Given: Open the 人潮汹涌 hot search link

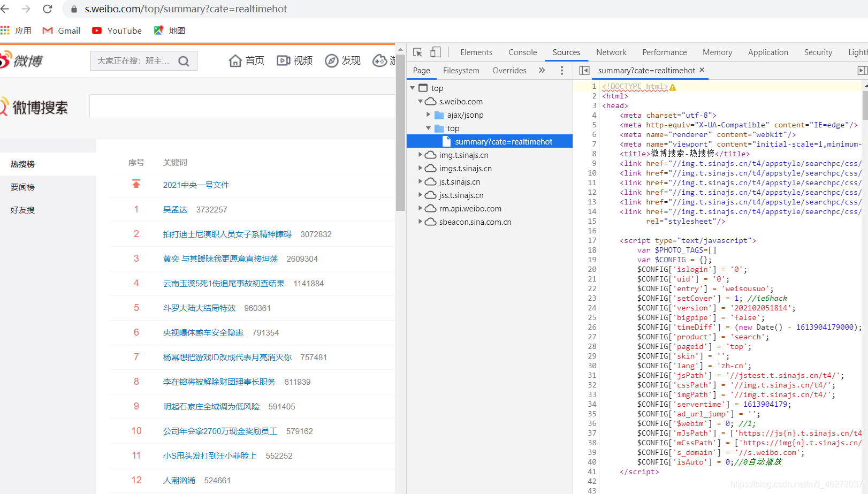Looking at the screenshot, I should tap(179, 480).
